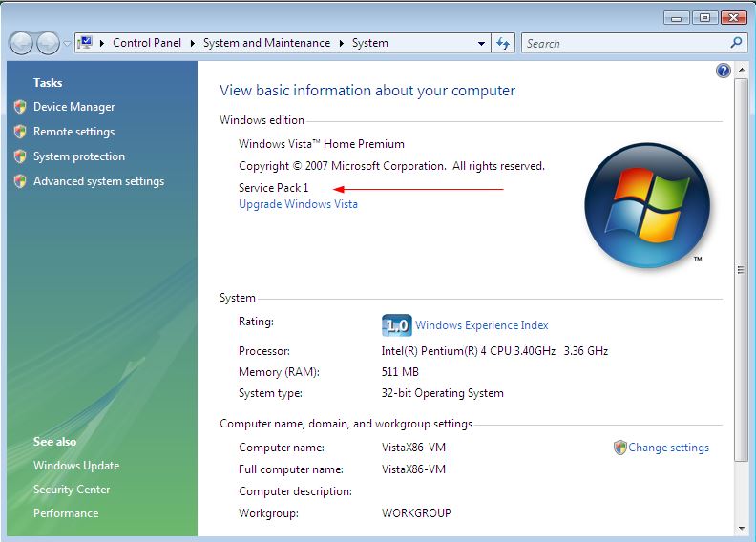
Task: Click shield icon next to System protection
Action: [x=20, y=156]
